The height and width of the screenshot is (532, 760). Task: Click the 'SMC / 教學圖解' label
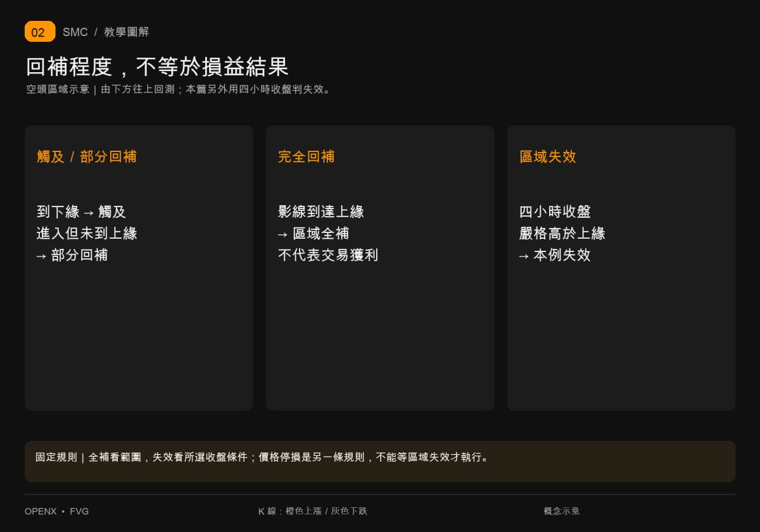click(106, 32)
